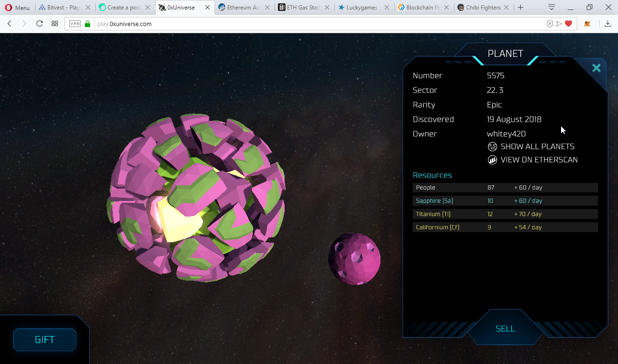Click the PLANET panel title
618x364 pixels.
(505, 54)
